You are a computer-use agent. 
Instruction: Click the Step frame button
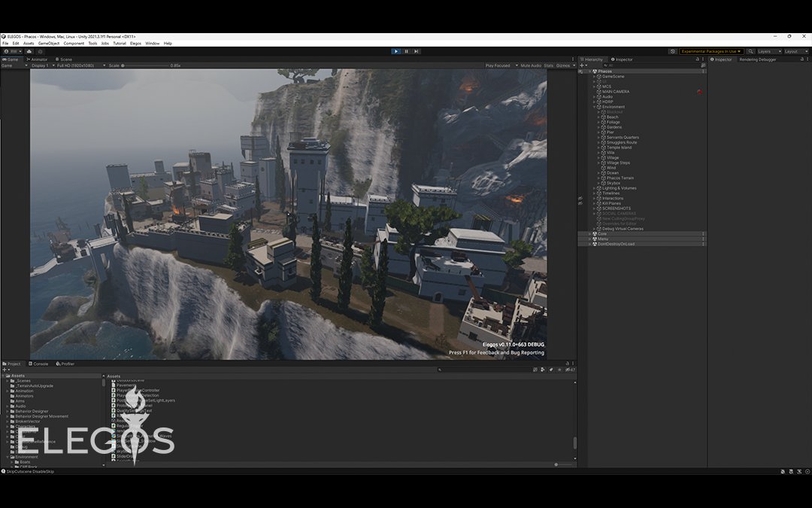(416, 50)
